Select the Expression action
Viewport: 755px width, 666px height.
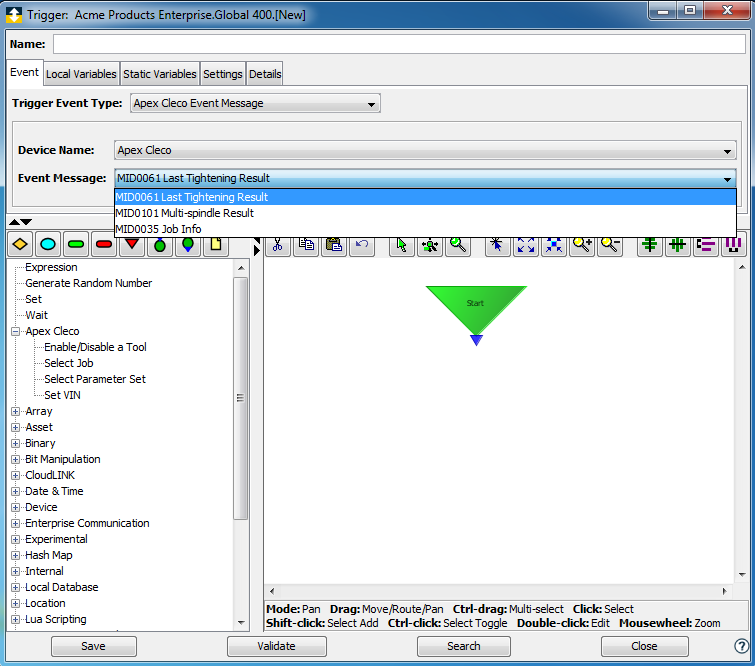(x=51, y=267)
